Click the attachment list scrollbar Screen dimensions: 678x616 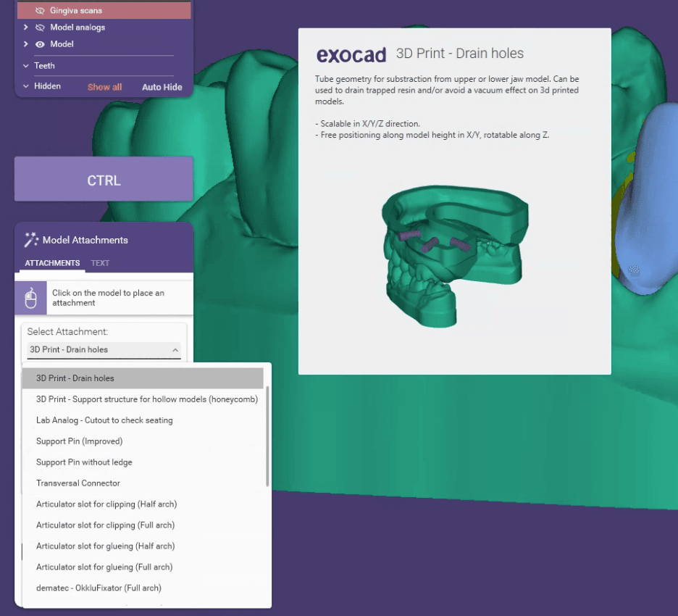pyautogui.click(x=267, y=436)
